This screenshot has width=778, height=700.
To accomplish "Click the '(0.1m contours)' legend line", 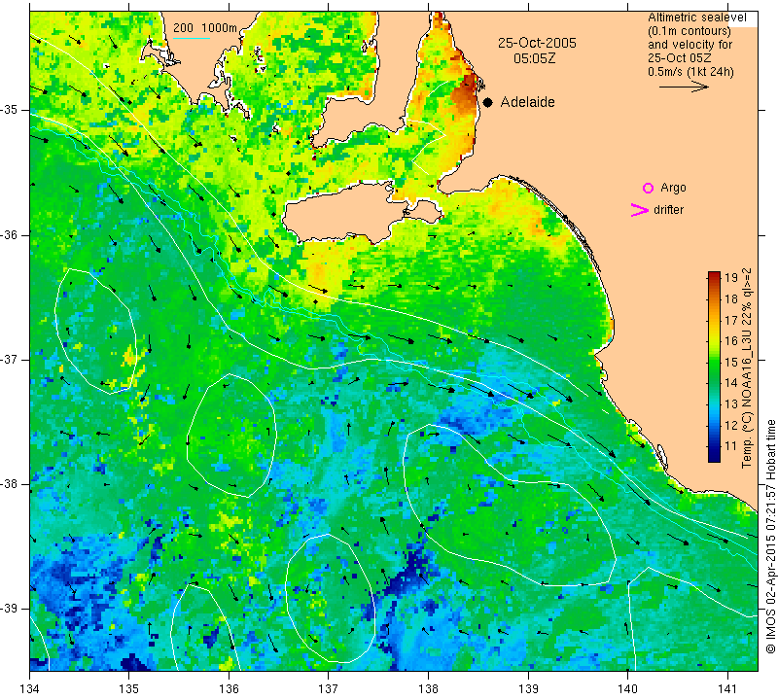I will click(x=690, y=31).
